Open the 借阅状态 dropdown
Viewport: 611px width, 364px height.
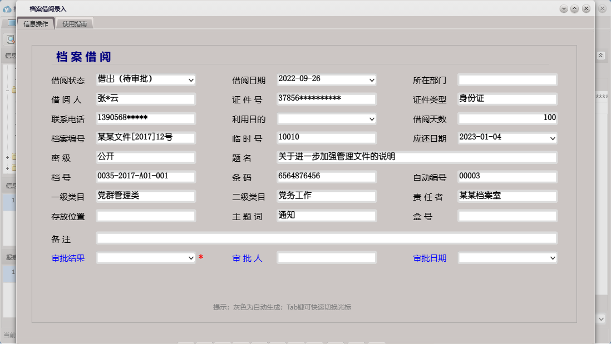pyautogui.click(x=192, y=79)
